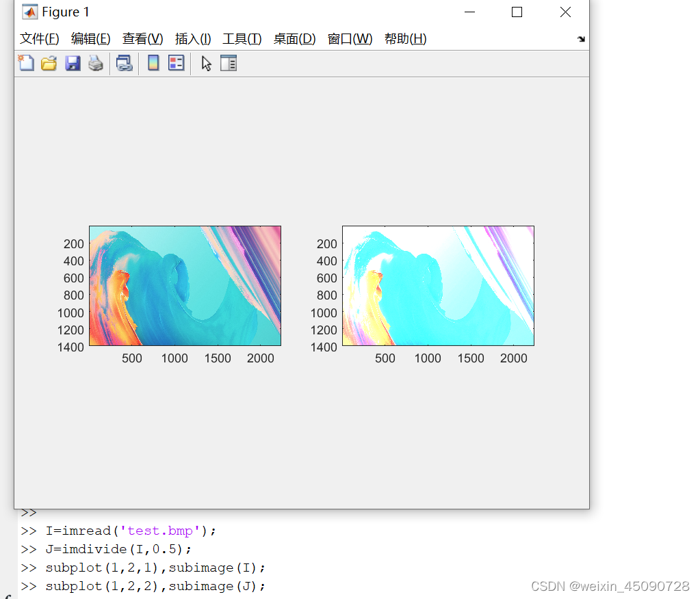Click the New Figure toolbar icon

click(x=26, y=64)
